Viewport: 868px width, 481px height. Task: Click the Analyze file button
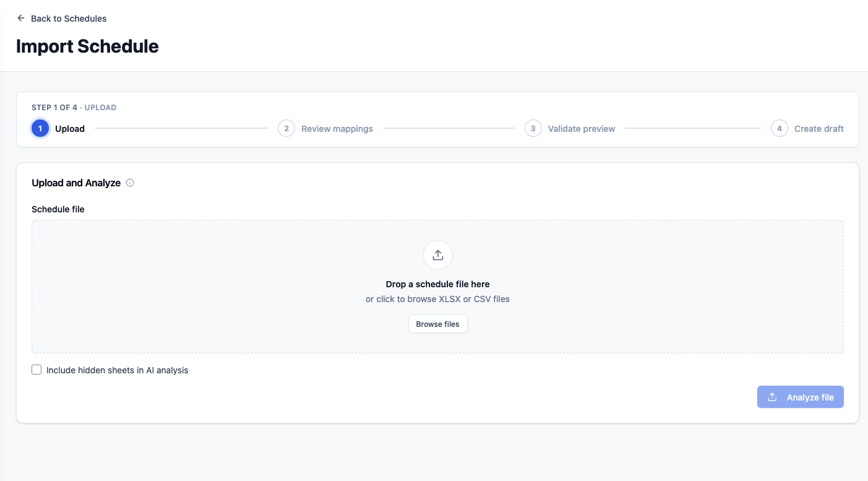(x=801, y=397)
